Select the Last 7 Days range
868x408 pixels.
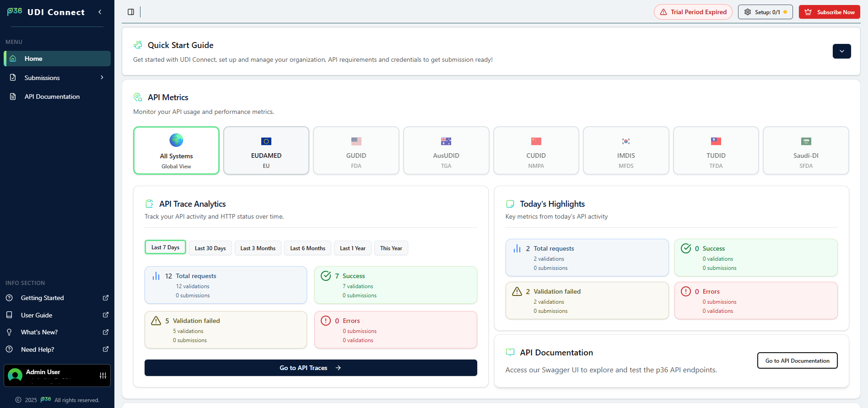click(165, 247)
